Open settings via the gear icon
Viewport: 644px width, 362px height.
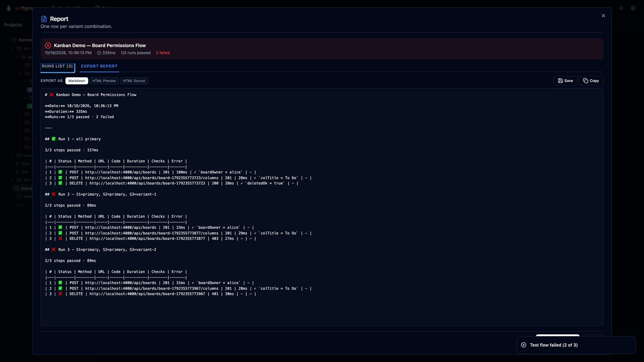pyautogui.click(x=633, y=8)
